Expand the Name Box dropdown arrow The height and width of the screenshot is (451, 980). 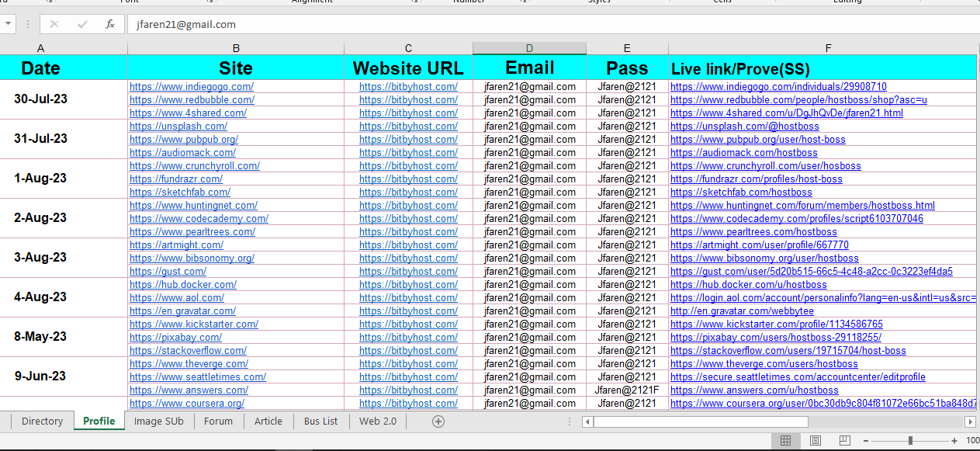coord(8,24)
